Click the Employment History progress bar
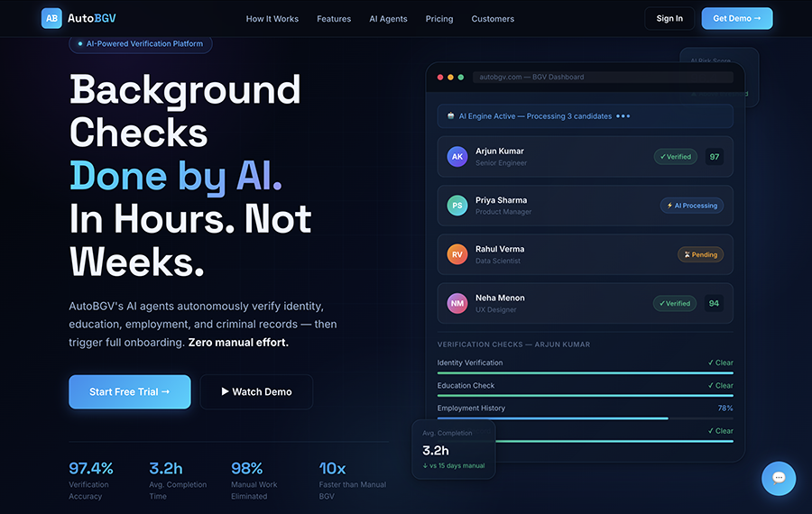Image resolution: width=812 pixels, height=514 pixels. pos(586,418)
